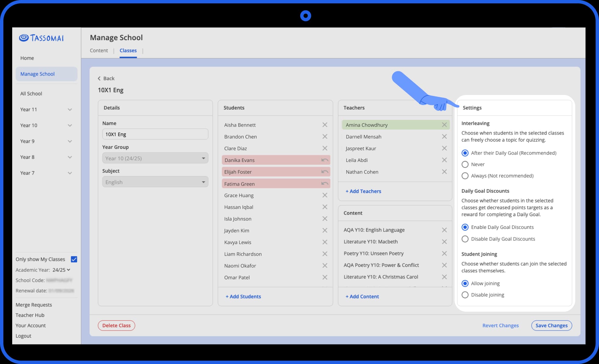The image size is (599, 364).
Task: Open the Academic Year 24/25 selector
Action: pyautogui.click(x=61, y=270)
